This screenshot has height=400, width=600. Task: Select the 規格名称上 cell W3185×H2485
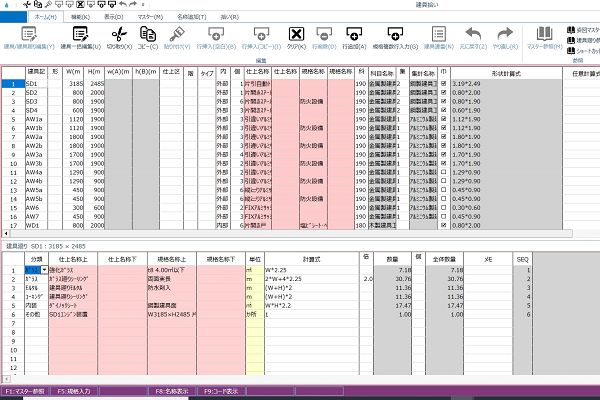pyautogui.click(x=172, y=314)
